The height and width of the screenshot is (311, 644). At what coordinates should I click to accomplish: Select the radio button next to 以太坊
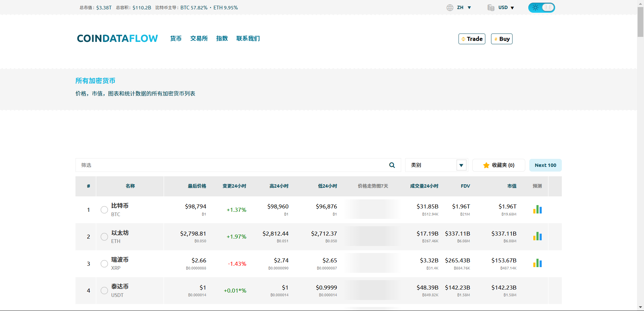(104, 237)
